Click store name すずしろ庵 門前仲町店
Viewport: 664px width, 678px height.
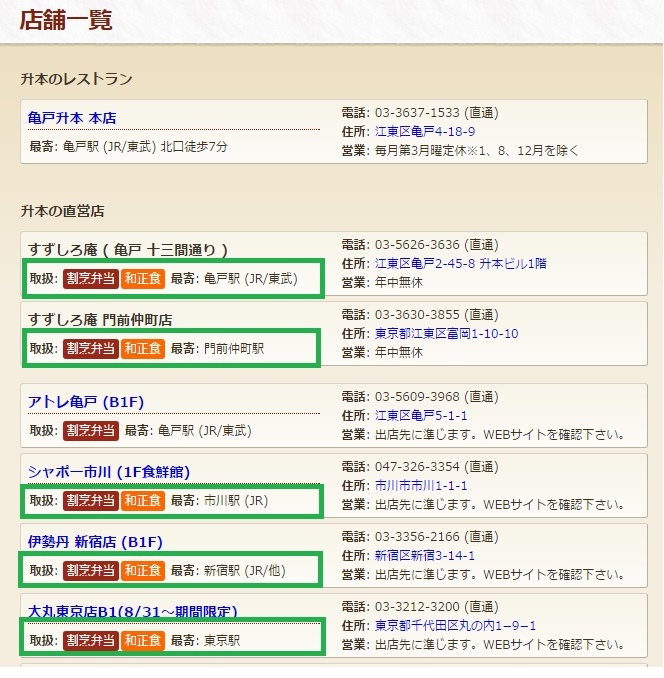pyautogui.click(x=100, y=320)
